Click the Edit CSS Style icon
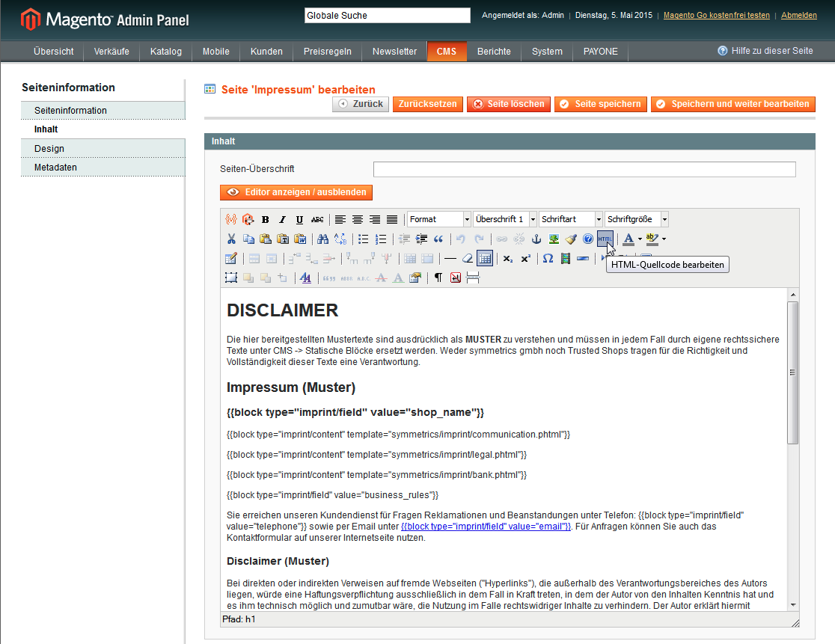The height and width of the screenshot is (644, 835). pos(306,277)
